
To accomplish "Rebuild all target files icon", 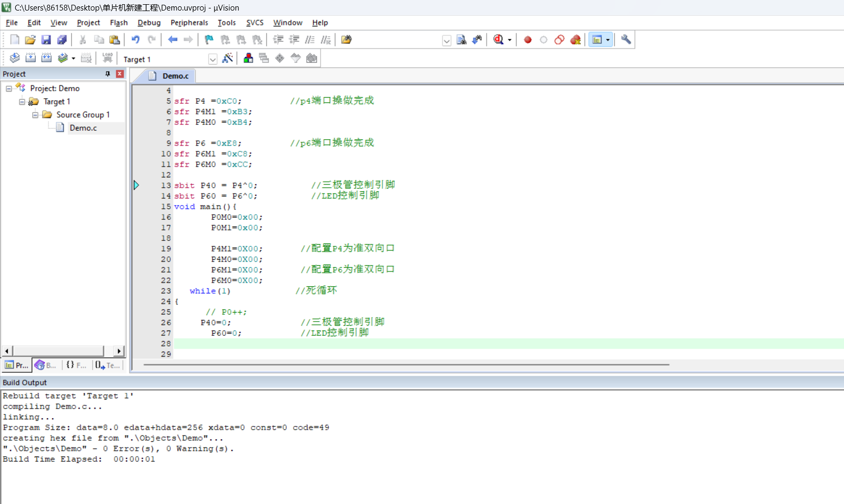I will click(46, 58).
